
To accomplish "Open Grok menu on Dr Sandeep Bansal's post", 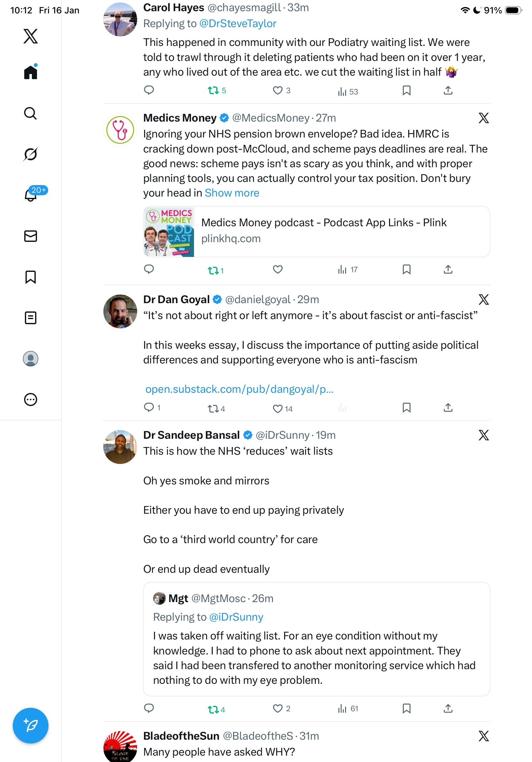I will 483,435.
